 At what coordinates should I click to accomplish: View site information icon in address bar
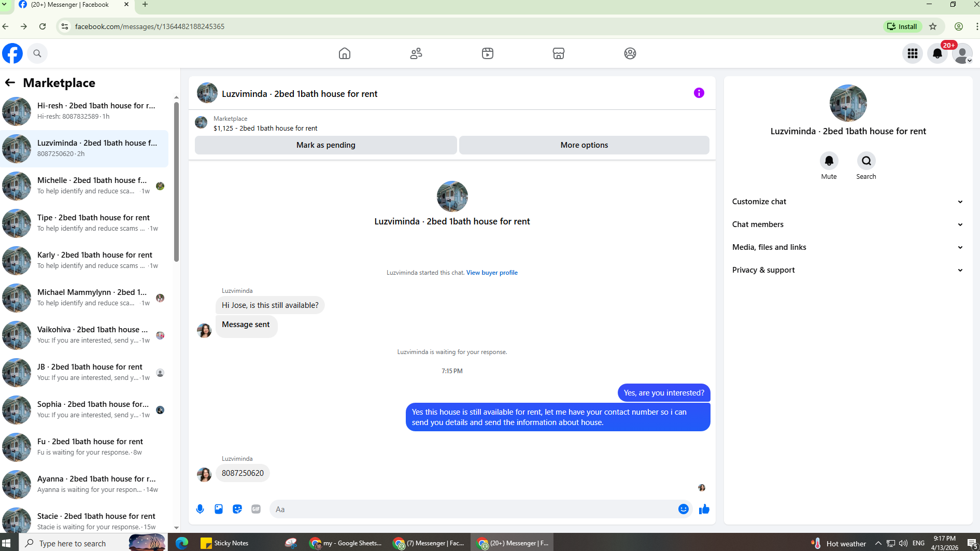[x=65, y=26]
